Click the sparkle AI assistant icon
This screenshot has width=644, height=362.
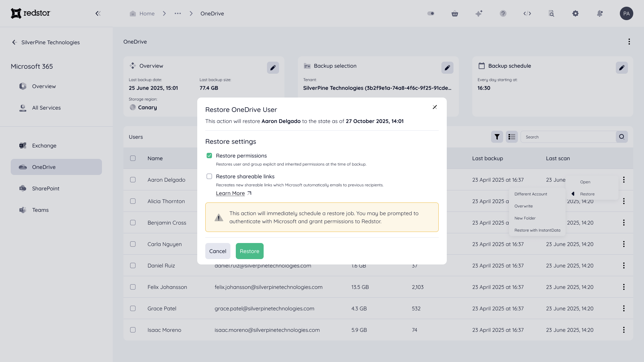click(479, 13)
